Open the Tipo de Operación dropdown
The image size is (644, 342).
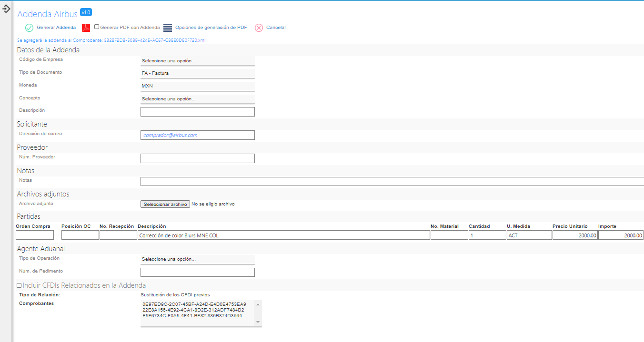198,259
